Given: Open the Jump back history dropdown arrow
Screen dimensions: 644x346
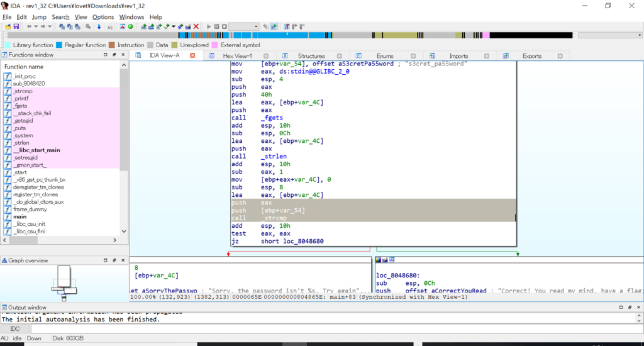Looking at the screenshot, I should point(36,26).
